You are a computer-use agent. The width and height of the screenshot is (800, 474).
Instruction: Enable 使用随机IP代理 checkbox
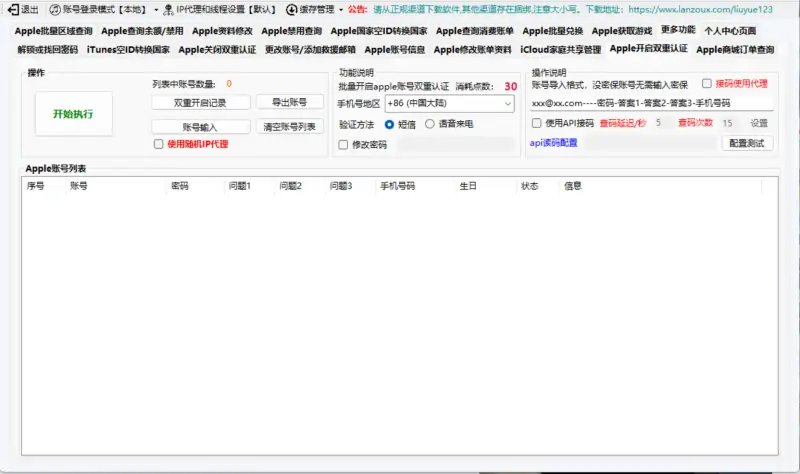[x=159, y=144]
